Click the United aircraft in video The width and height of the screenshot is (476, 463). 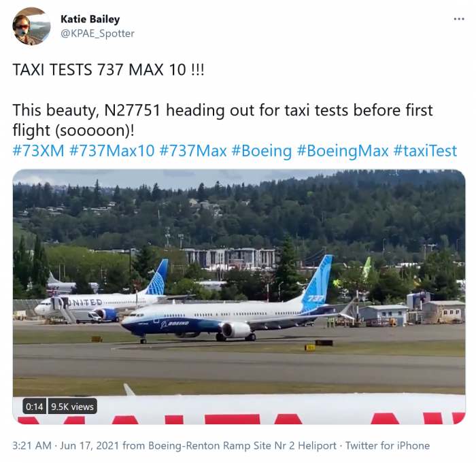tap(102, 298)
